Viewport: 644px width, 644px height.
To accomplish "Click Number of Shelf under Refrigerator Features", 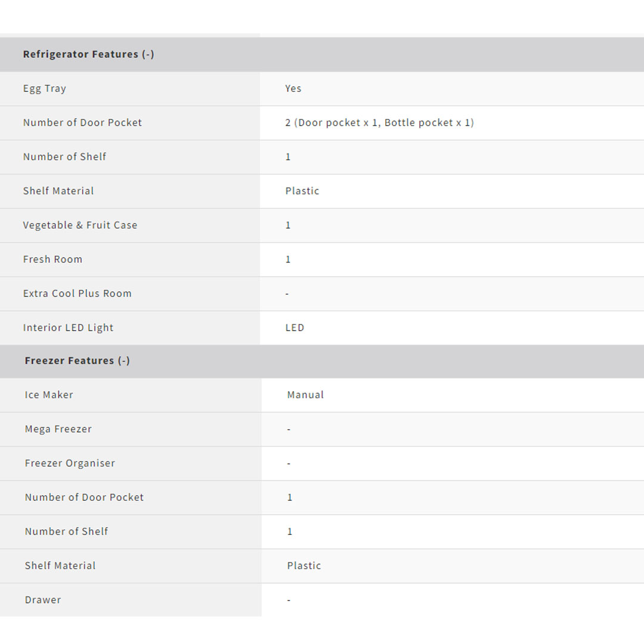I will [x=64, y=157].
